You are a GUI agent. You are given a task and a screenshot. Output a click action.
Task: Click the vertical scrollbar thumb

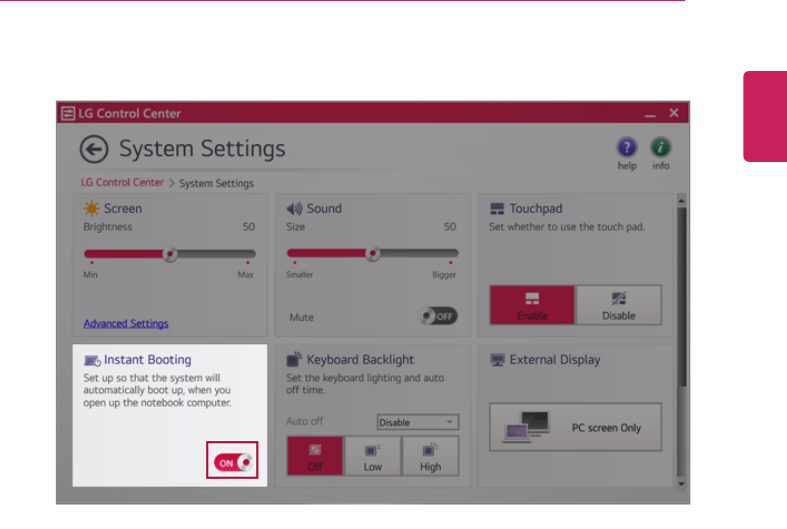point(682,296)
